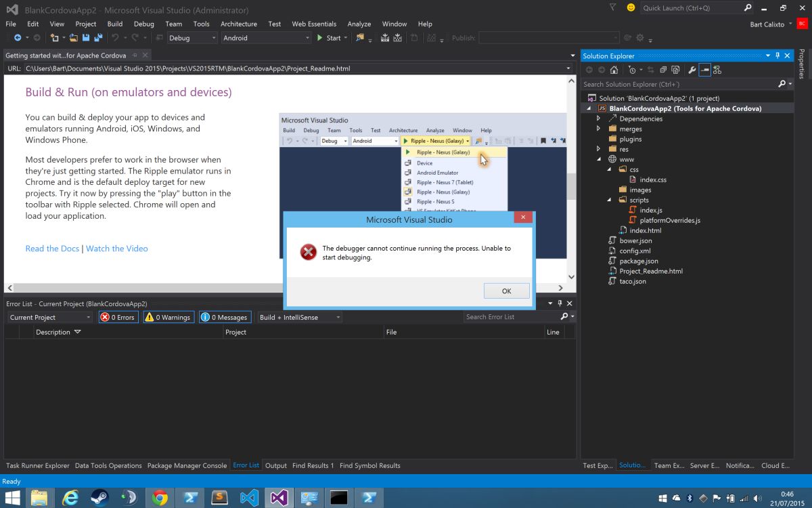Select config.xml in Solution Explorer

pyautogui.click(x=635, y=251)
